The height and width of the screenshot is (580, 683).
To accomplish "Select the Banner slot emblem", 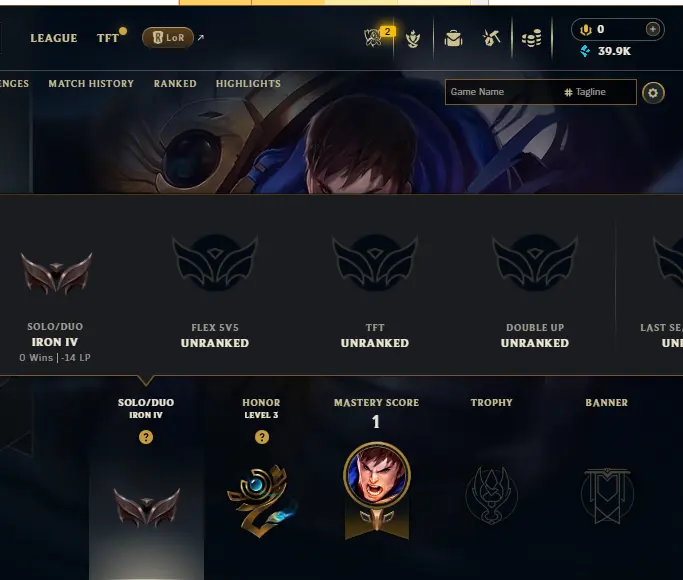I will pyautogui.click(x=607, y=496).
